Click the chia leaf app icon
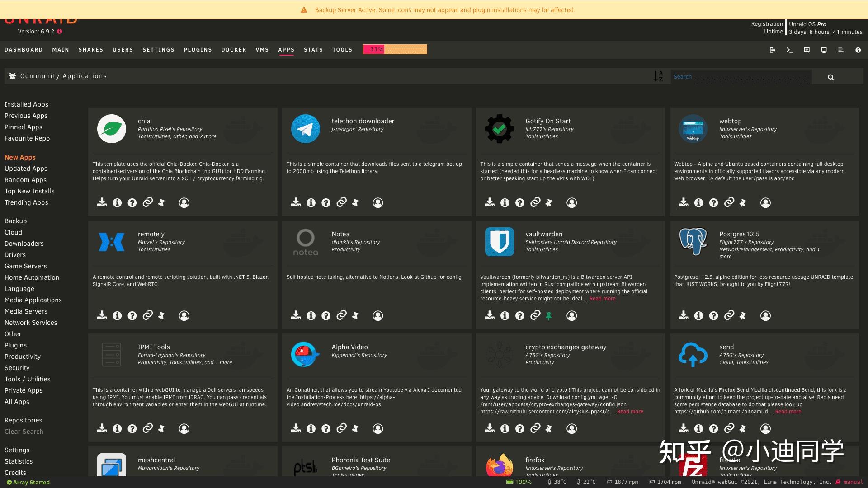 click(112, 129)
